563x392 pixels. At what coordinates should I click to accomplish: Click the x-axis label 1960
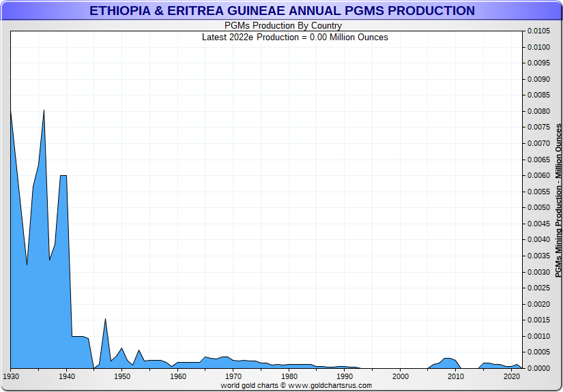[177, 376]
